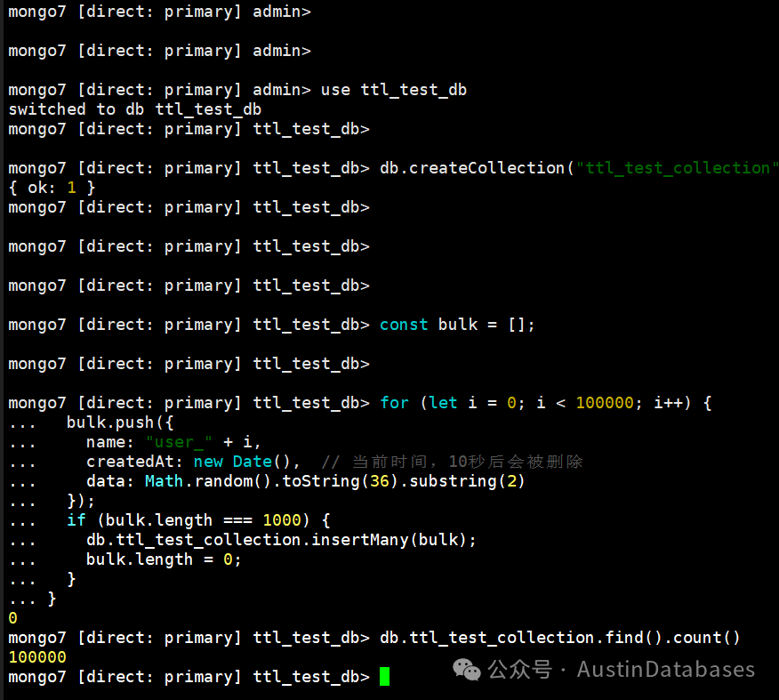Select the yellow "0" loop result output
The image size is (779, 700).
13,618
